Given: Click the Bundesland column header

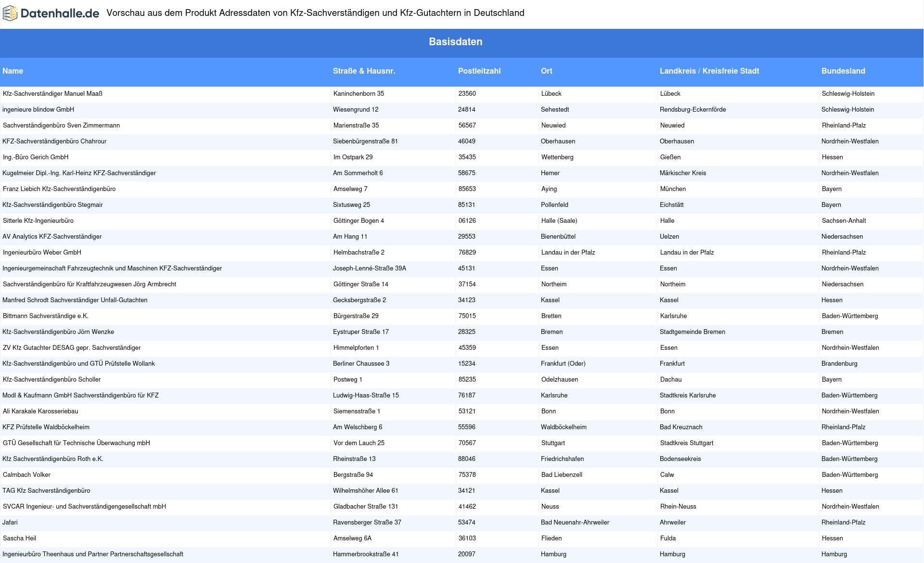Looking at the screenshot, I should pos(843,71).
